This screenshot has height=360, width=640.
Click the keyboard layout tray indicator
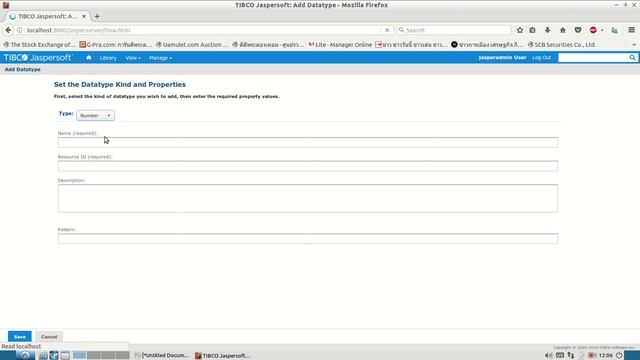[x=560, y=356]
